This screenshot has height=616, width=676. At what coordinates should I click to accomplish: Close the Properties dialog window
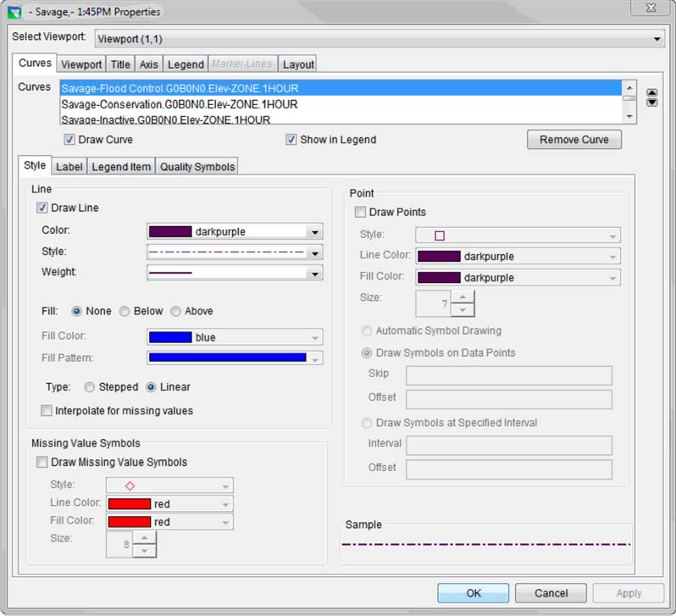[x=651, y=8]
